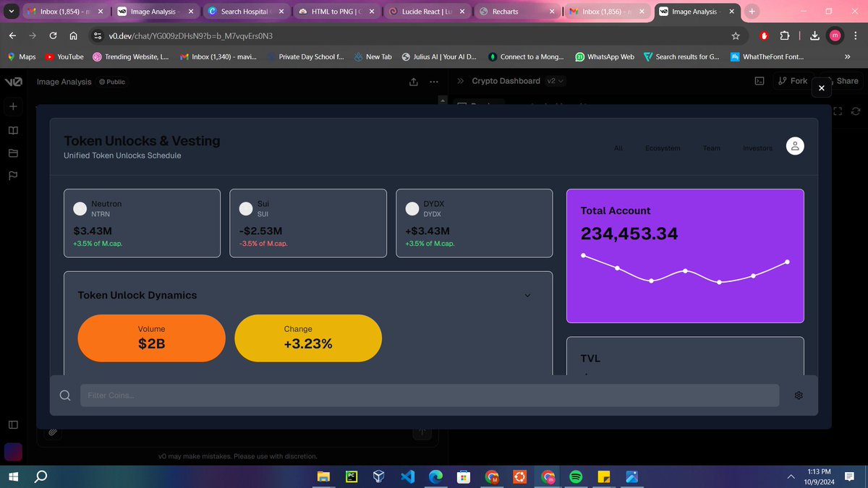Open File Explorer from the taskbar
The image size is (868, 488).
point(322,476)
